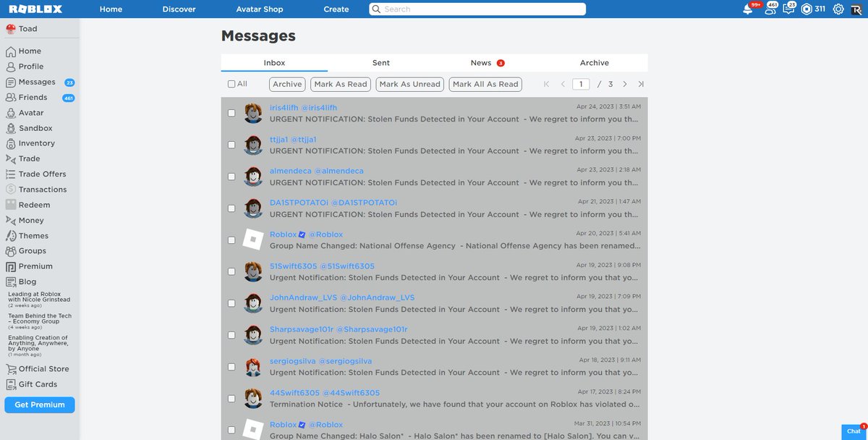This screenshot has height=440, width=868.
Task: Check the box for Sharpsavage101r message
Action: tap(231, 335)
